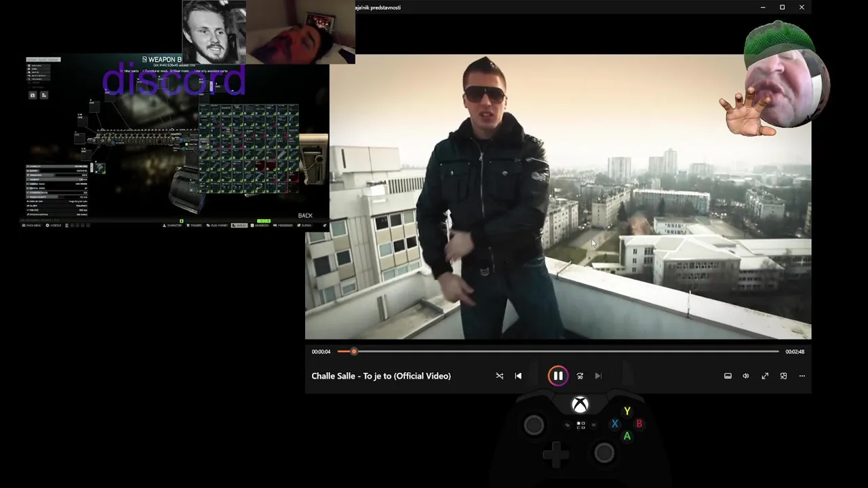Click the red B button on controller
Viewport: 868px width, 488px height.
[x=639, y=424]
